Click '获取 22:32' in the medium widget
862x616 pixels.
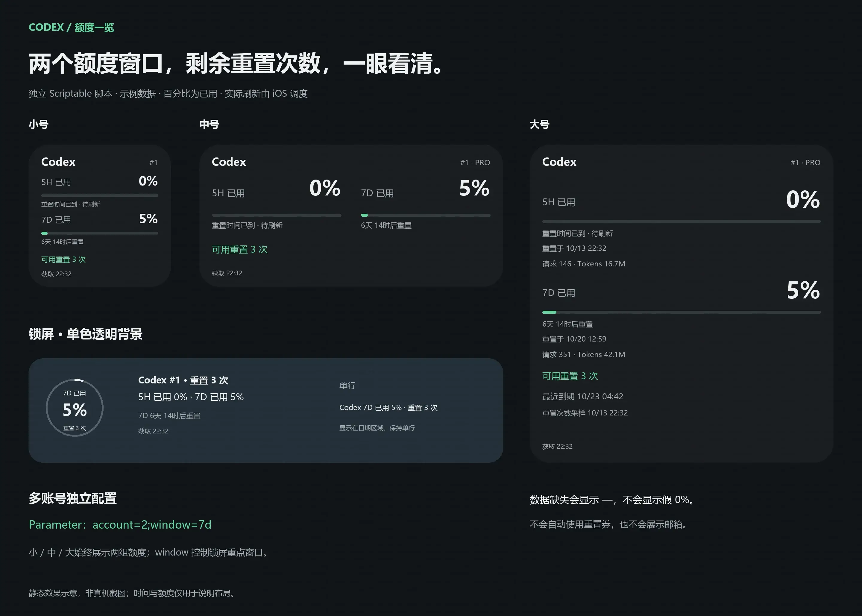click(227, 273)
